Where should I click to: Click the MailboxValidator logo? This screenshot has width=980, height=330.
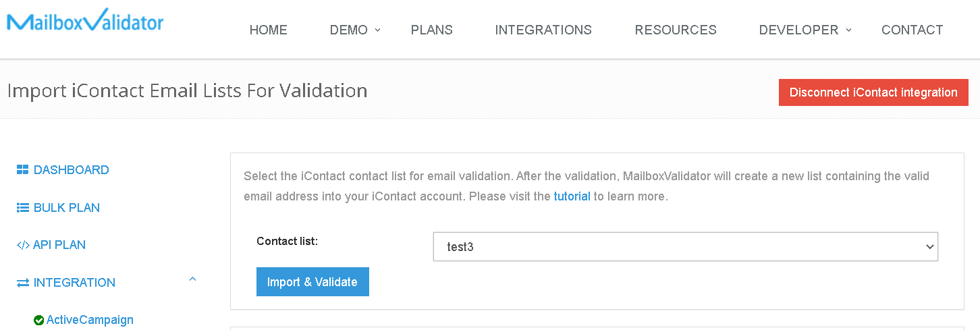click(x=85, y=21)
